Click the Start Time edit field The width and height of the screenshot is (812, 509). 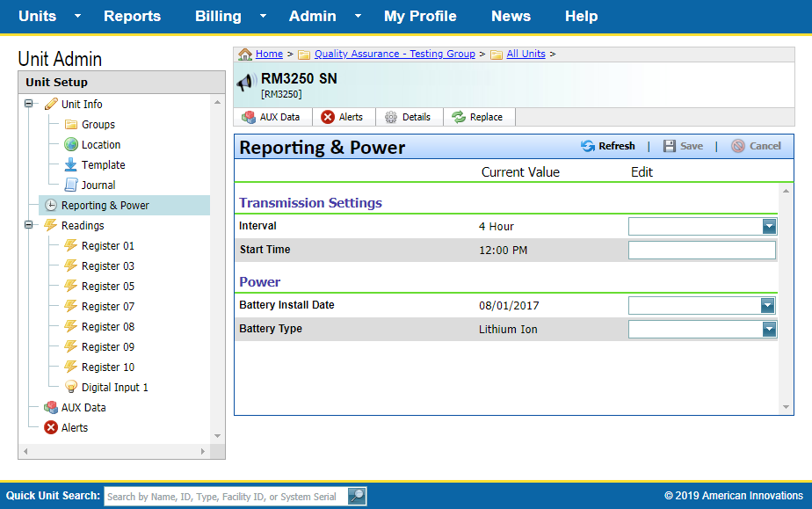pyautogui.click(x=701, y=251)
